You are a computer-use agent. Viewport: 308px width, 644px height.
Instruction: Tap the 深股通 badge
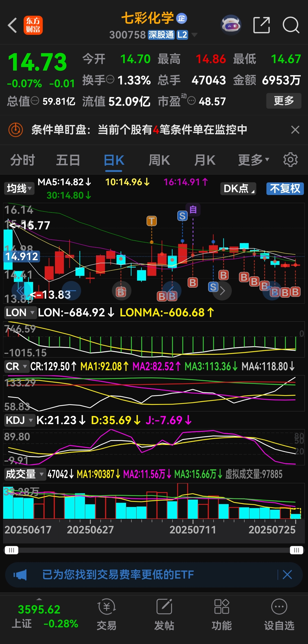click(x=161, y=35)
